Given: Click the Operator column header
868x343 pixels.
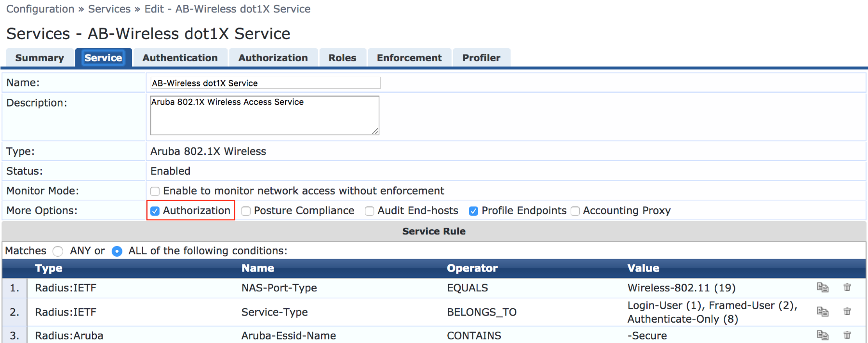Looking at the screenshot, I should pyautogui.click(x=472, y=268).
